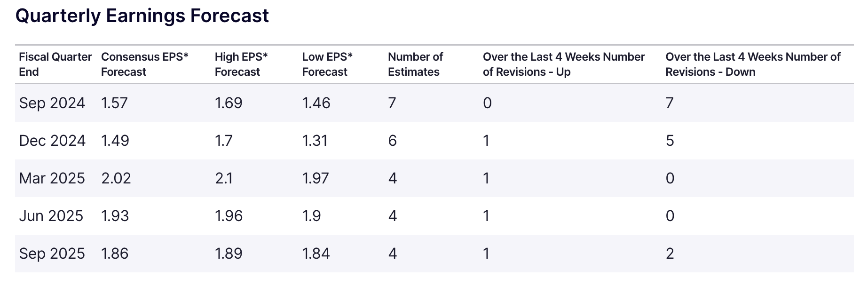Click the Jun 2025 quarter cell

(51, 216)
